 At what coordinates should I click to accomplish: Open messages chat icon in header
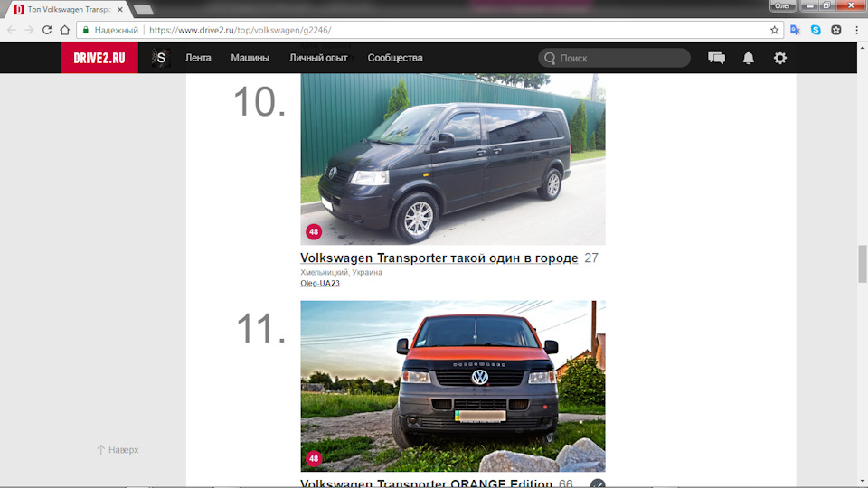pos(716,58)
